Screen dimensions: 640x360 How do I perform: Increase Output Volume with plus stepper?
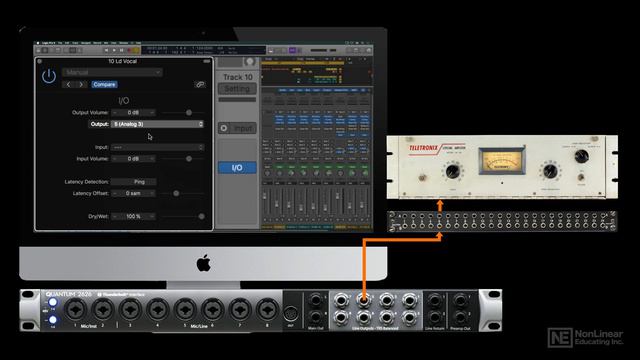click(x=152, y=112)
